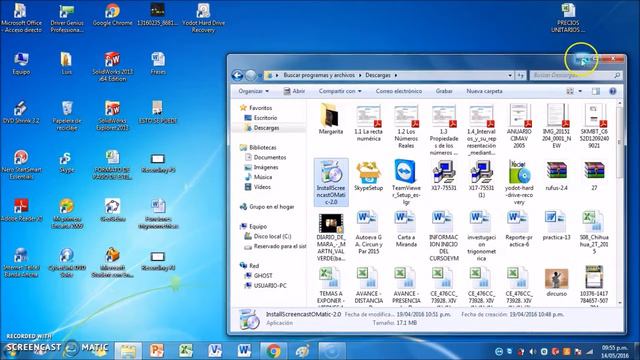Click the Abrir toolbar button

pyautogui.click(x=294, y=91)
